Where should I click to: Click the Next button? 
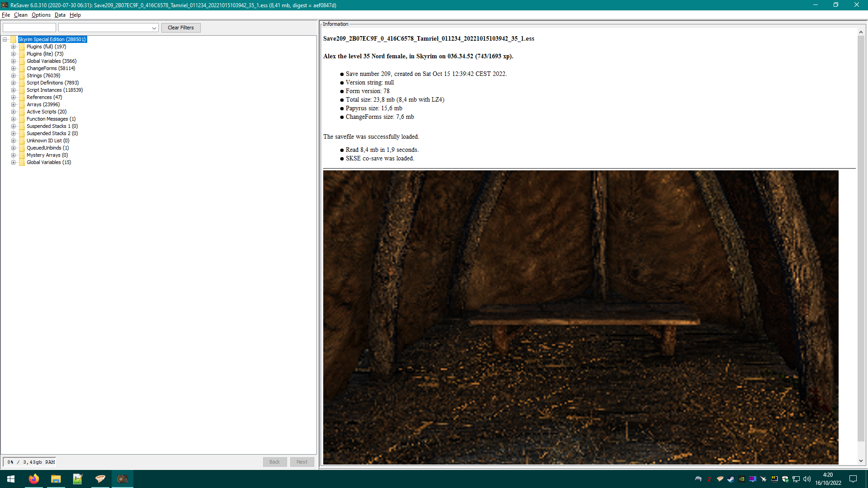302,462
